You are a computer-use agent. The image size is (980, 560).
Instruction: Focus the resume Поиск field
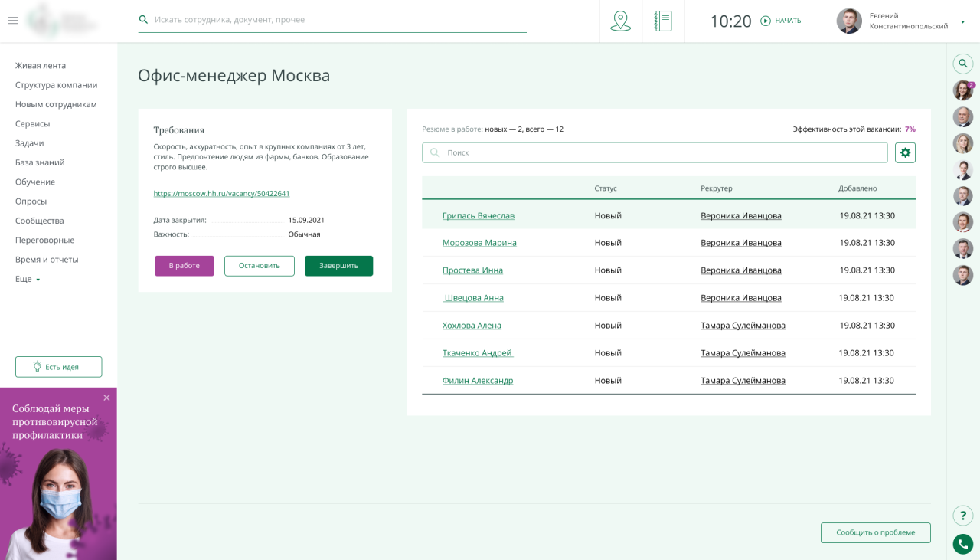pos(655,152)
